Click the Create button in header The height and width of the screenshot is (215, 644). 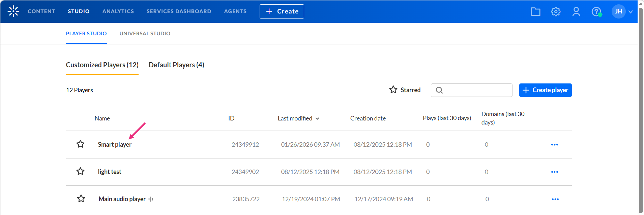[282, 11]
